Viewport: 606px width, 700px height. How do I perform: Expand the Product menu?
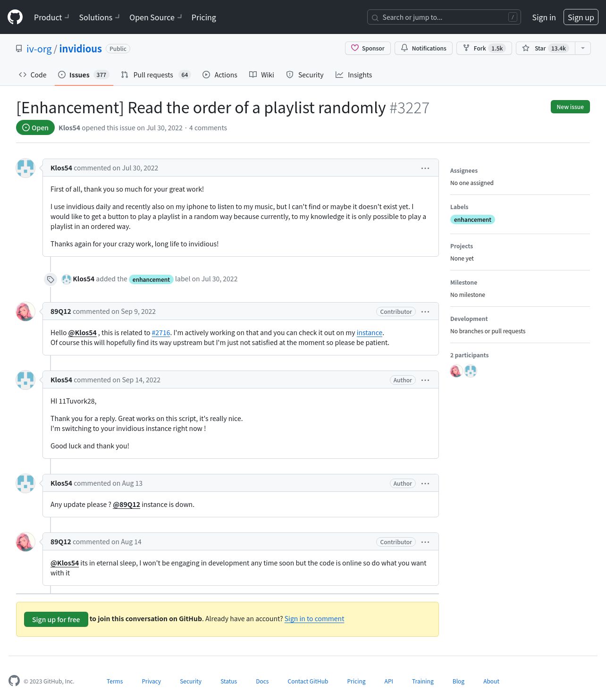click(x=51, y=17)
